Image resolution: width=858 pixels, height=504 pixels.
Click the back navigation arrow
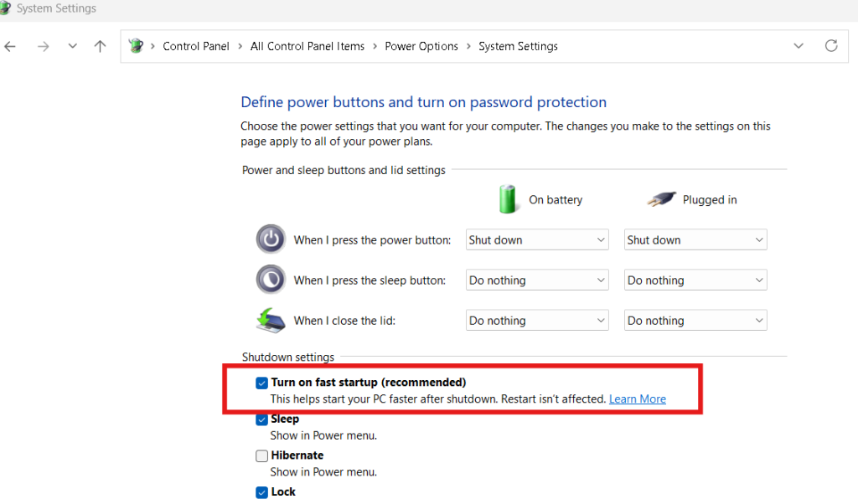tap(9, 46)
